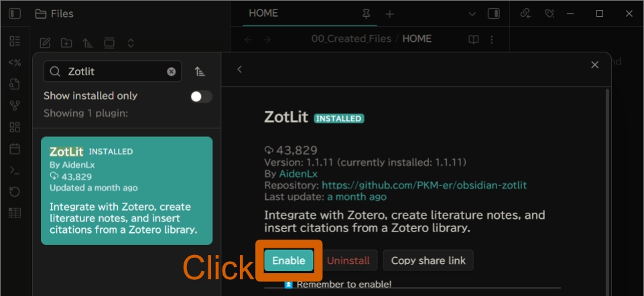Expand all folders with the chevrons icon
Viewport: 644px width, 296px height.
(131, 43)
